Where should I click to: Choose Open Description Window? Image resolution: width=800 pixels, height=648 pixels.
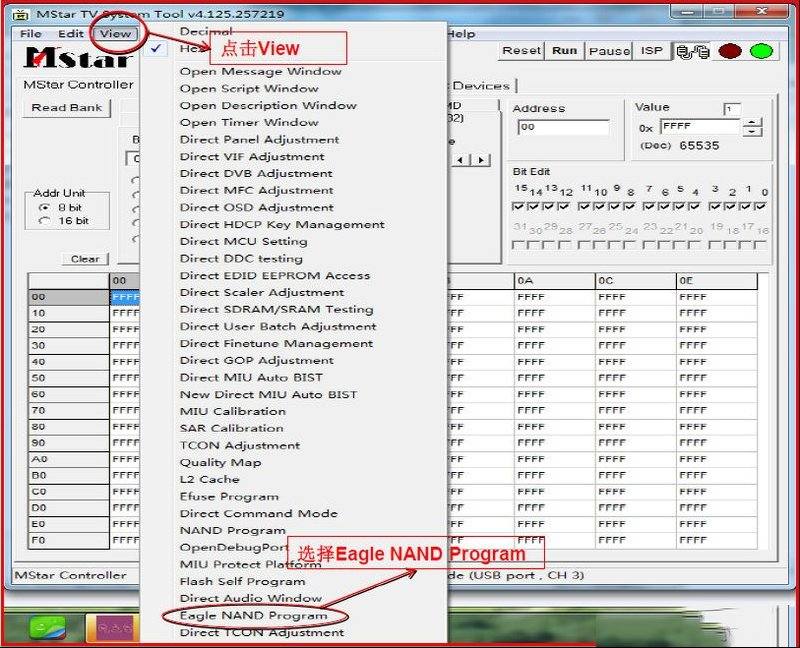(268, 106)
